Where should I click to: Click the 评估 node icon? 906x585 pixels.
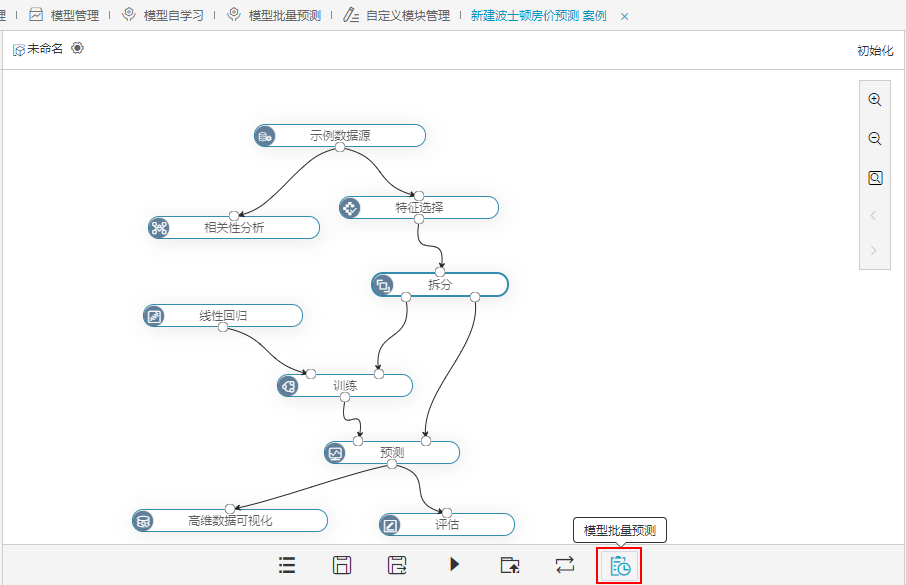[x=390, y=525]
